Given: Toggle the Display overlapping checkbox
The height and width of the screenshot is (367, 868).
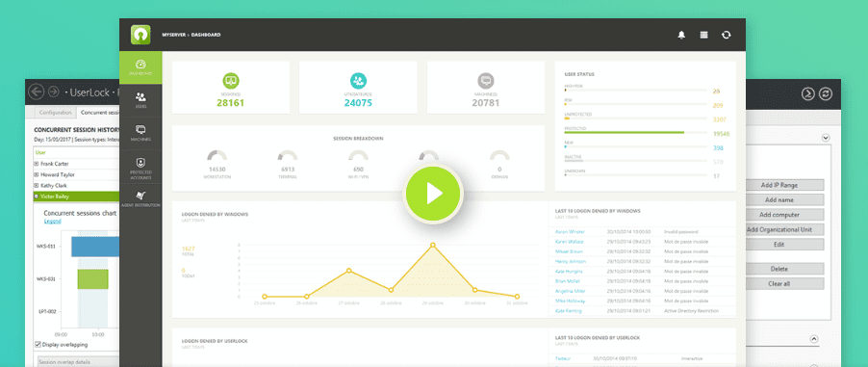Looking at the screenshot, I should pyautogui.click(x=38, y=344).
